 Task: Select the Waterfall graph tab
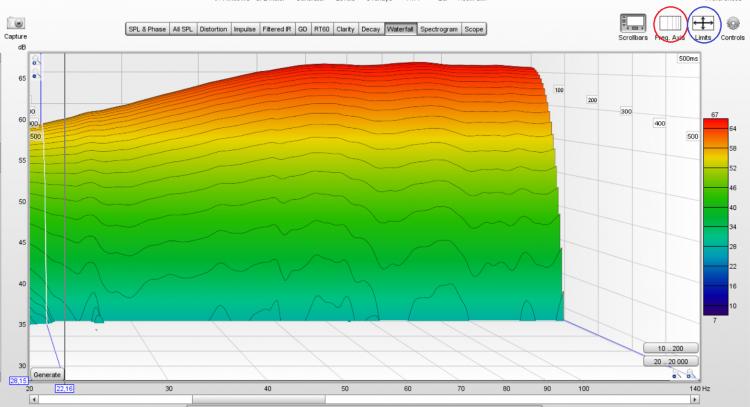400,30
